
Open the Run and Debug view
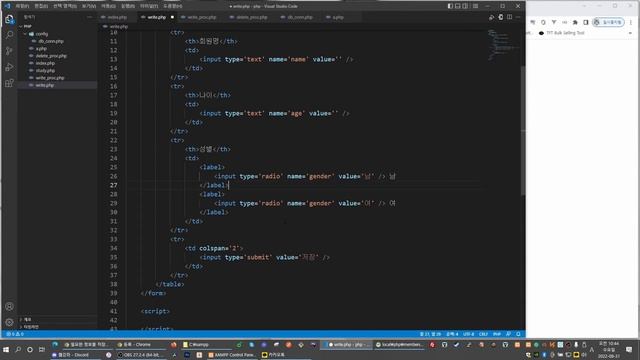point(9,67)
